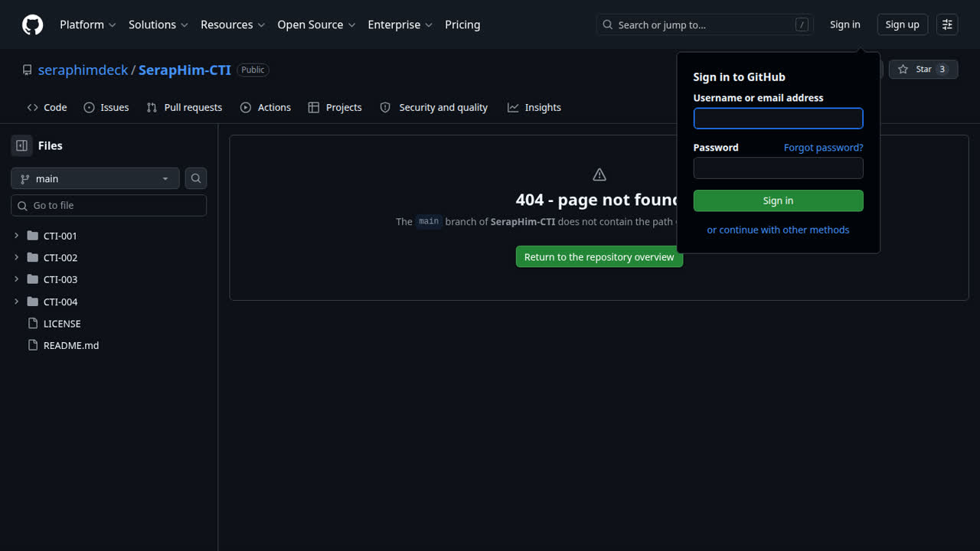Open the appearance settings icon button
The width and height of the screenshot is (980, 551).
click(x=947, y=24)
